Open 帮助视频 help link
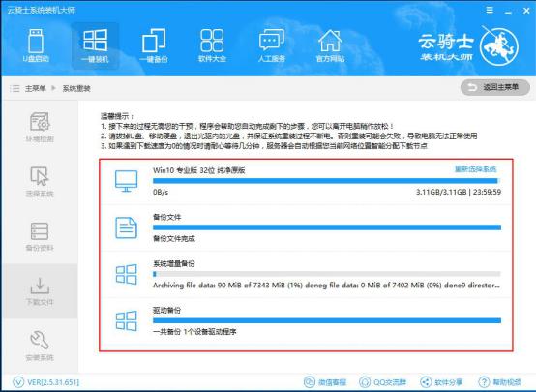This screenshot has height=392, width=536. (x=500, y=382)
